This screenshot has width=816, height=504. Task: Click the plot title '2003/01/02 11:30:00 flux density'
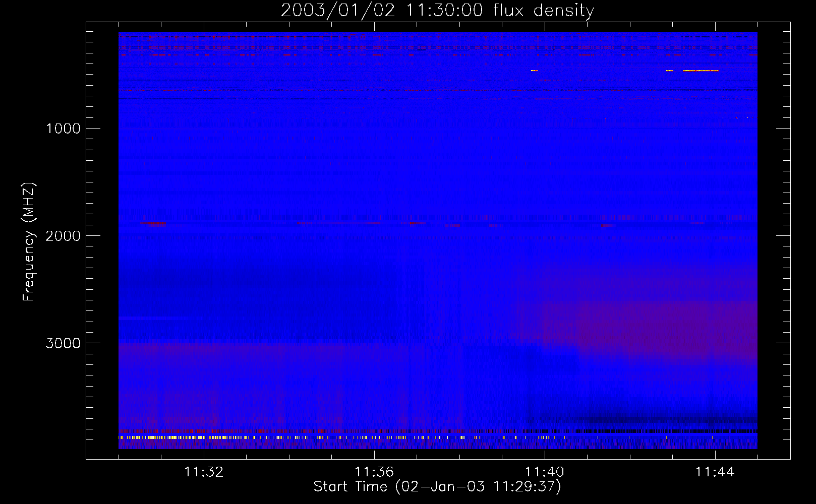pos(437,11)
